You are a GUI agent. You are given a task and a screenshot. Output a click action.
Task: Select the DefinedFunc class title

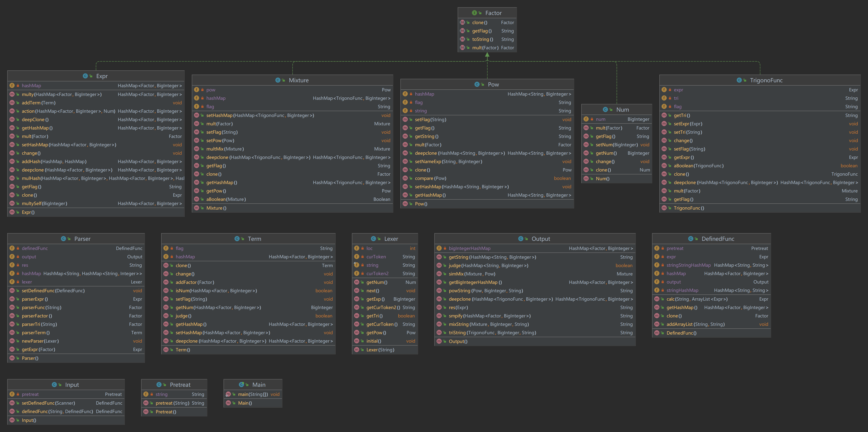click(718, 239)
